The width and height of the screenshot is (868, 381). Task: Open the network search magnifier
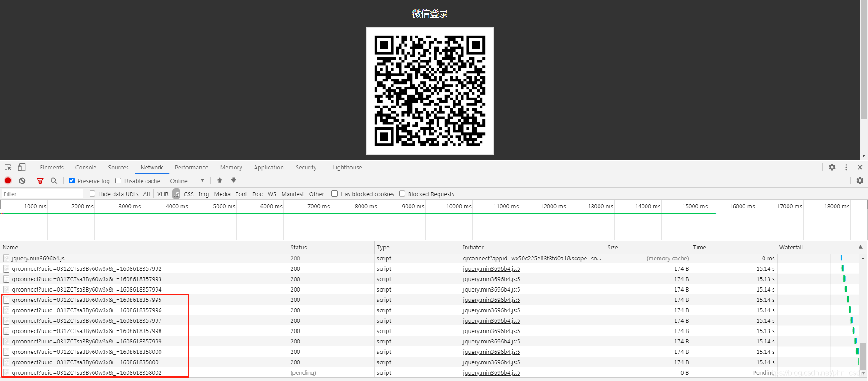(x=54, y=181)
